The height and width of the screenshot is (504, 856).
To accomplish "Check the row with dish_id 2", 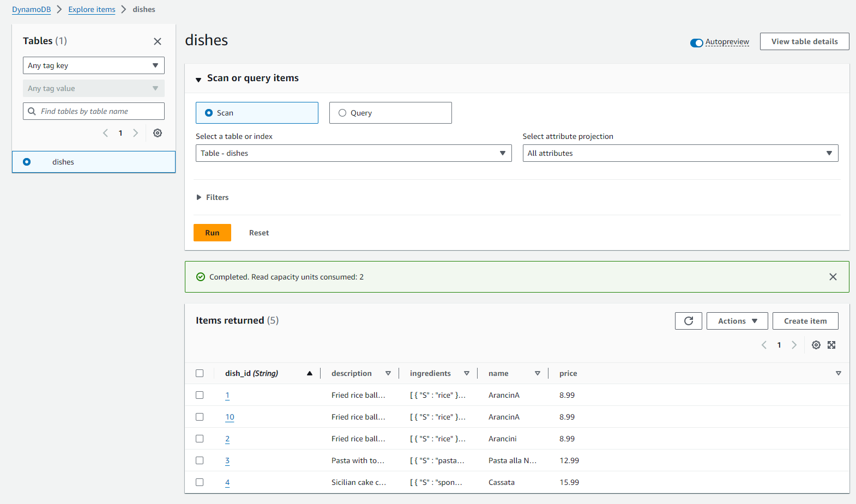I will (x=200, y=439).
